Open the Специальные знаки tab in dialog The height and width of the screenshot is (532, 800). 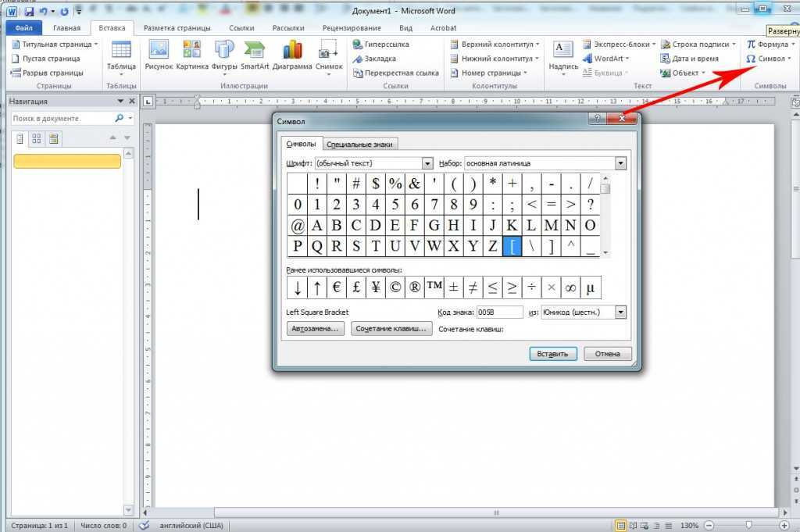point(359,145)
